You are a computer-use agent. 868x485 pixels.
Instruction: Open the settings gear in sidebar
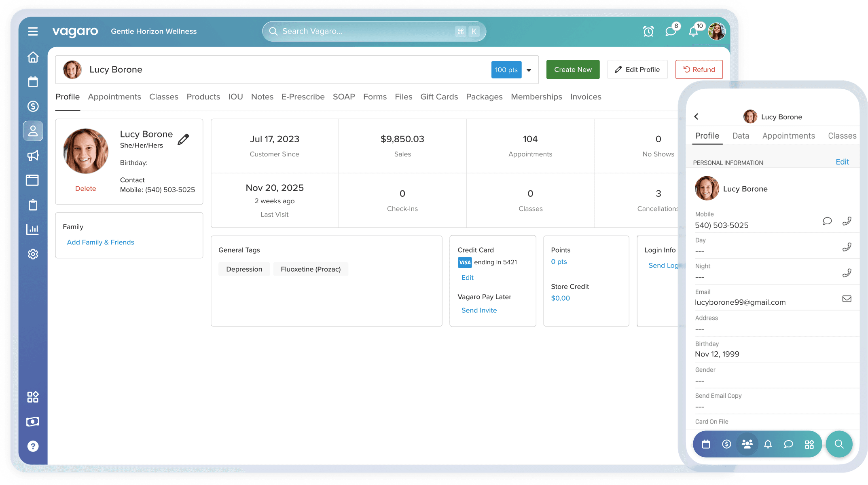tap(33, 254)
